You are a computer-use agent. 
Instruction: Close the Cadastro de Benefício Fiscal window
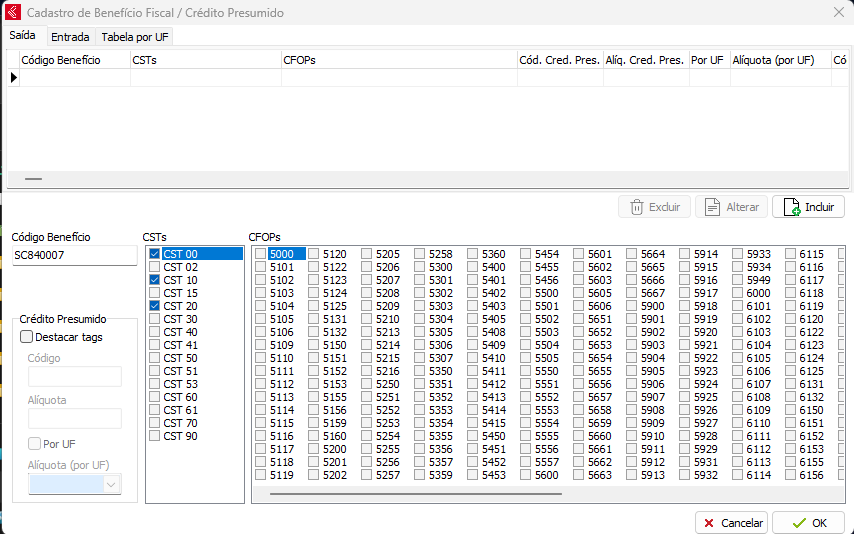coord(838,13)
